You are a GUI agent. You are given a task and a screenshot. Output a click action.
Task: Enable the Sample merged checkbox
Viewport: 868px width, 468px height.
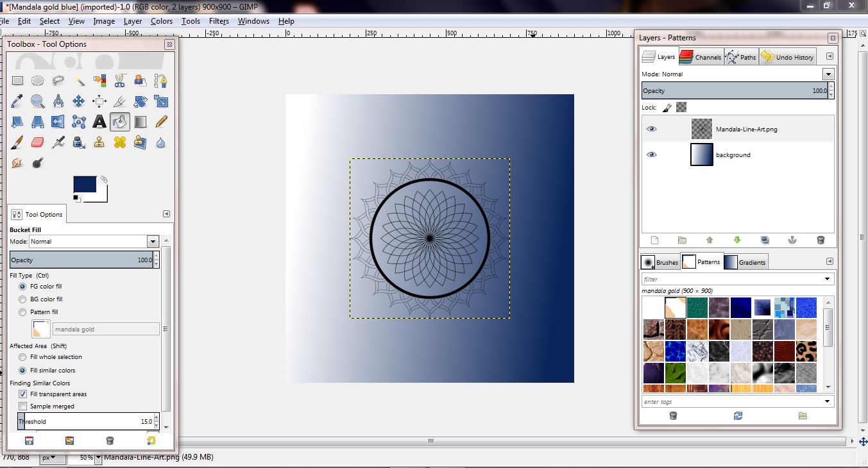pos(23,406)
